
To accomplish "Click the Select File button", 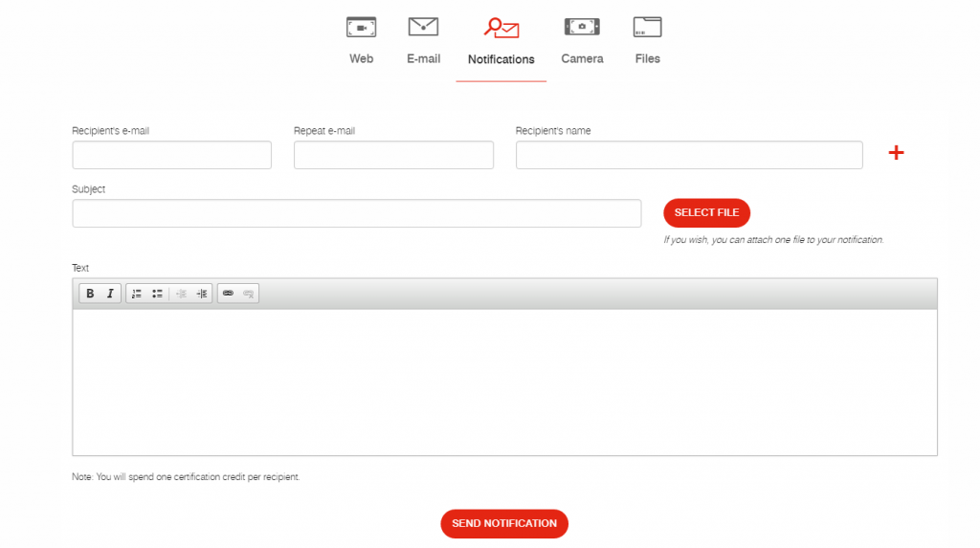I will click(706, 212).
